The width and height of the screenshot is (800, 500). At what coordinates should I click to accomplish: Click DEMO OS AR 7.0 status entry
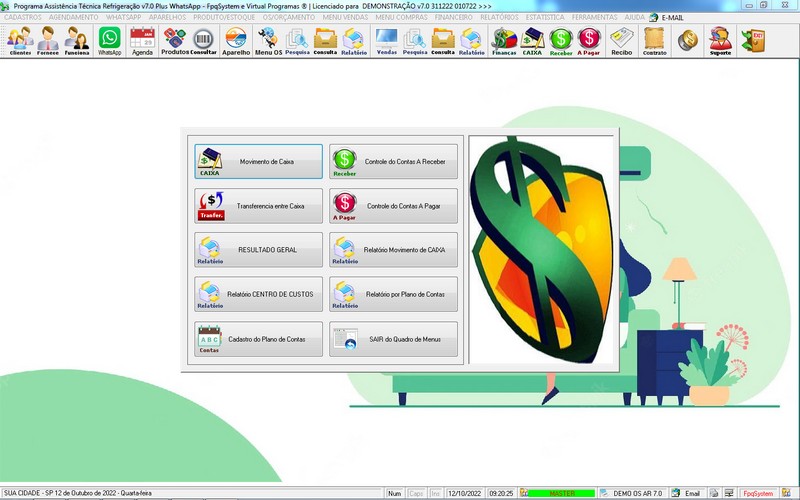632,493
